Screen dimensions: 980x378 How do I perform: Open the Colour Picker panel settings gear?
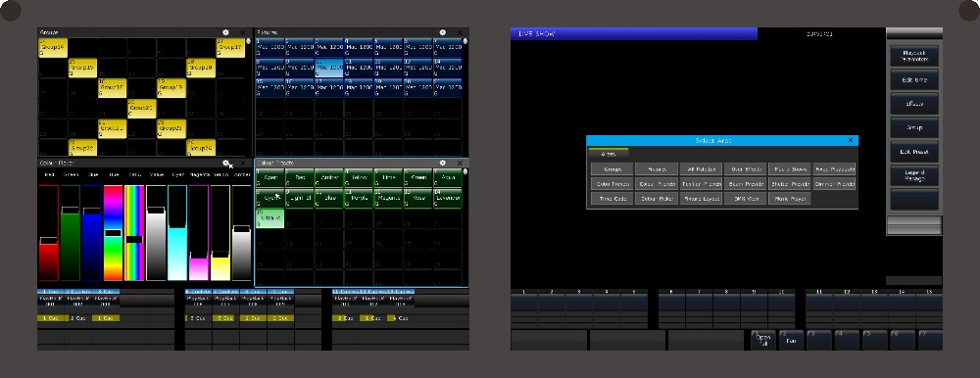pos(225,164)
